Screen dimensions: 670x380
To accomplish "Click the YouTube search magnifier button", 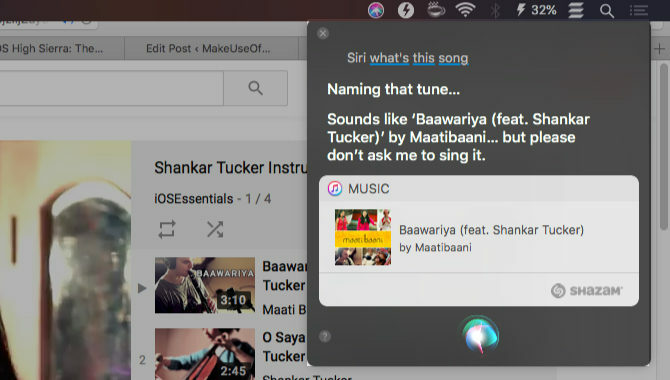I will coord(256,88).
